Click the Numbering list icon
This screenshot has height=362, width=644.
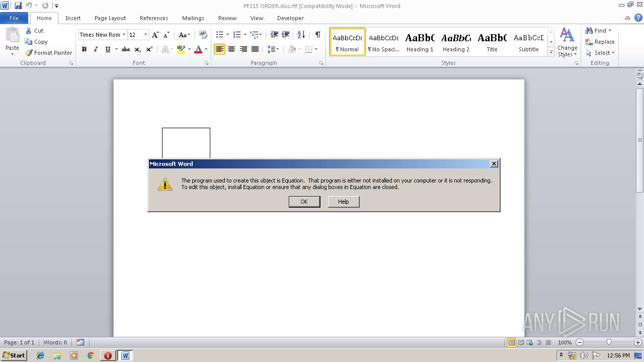coord(237,35)
